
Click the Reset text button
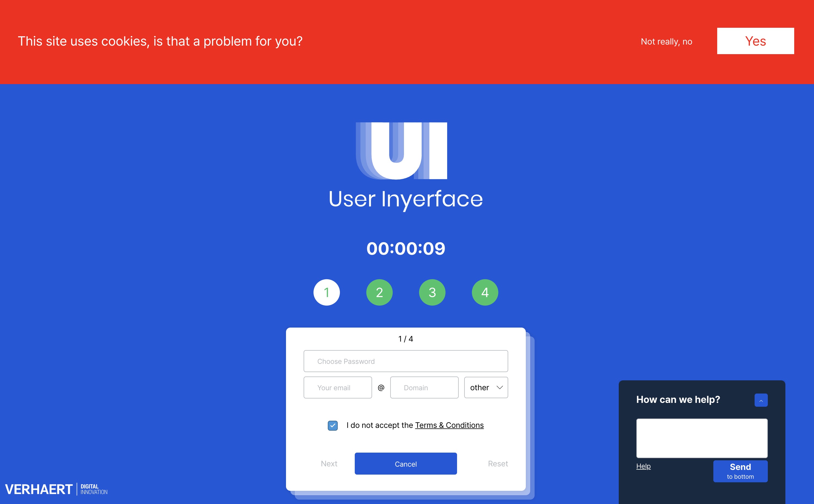tap(497, 464)
